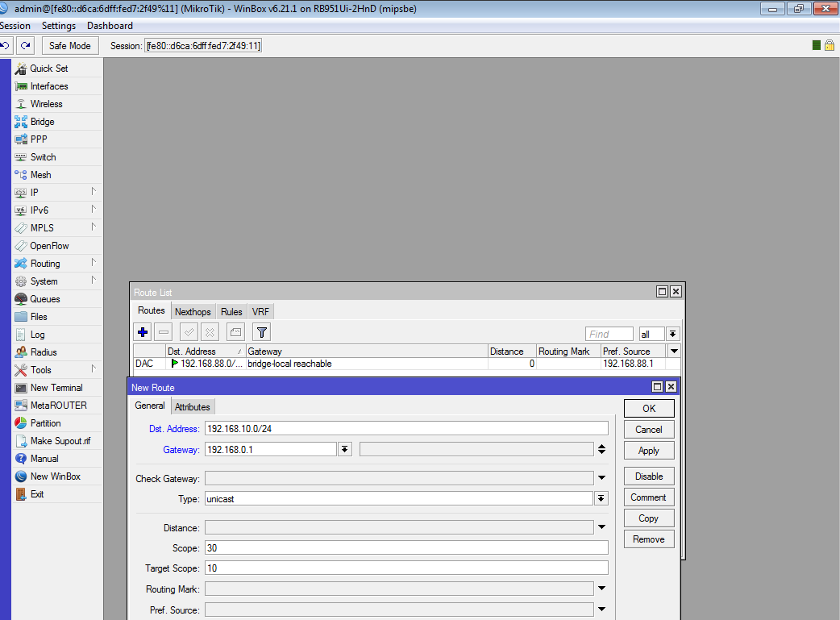Click the redo arrow in toolbar
The width and height of the screenshot is (840, 620).
[x=25, y=45]
